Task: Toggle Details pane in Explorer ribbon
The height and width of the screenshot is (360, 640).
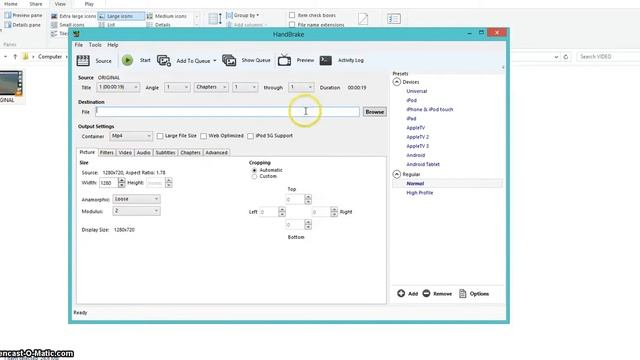Action: [22, 25]
